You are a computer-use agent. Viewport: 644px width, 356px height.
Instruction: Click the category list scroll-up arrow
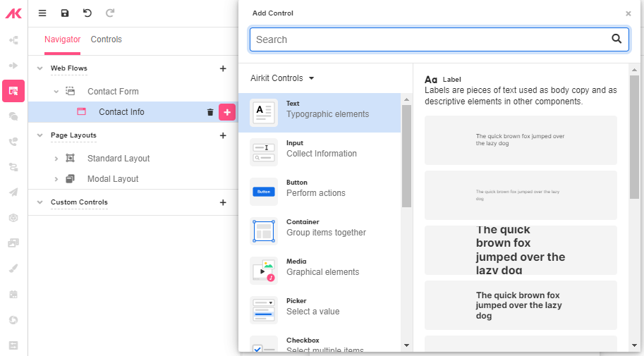pos(406,99)
